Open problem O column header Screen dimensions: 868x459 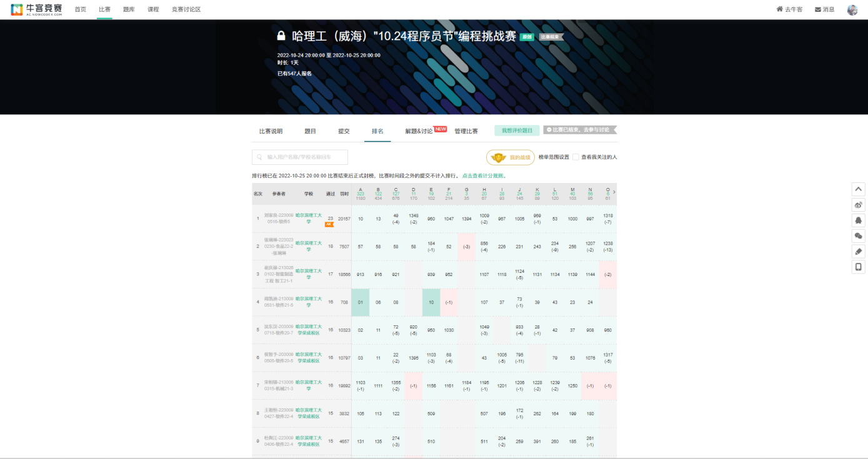point(608,194)
